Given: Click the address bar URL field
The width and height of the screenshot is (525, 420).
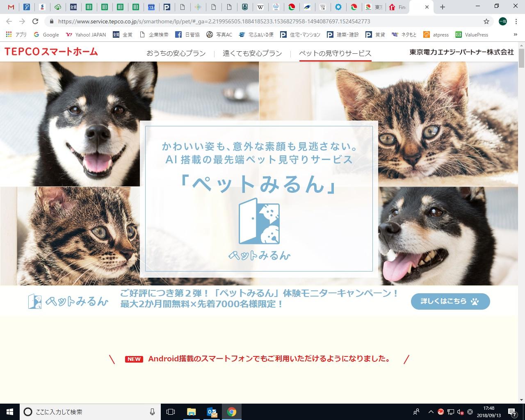Looking at the screenshot, I should click(262, 21).
